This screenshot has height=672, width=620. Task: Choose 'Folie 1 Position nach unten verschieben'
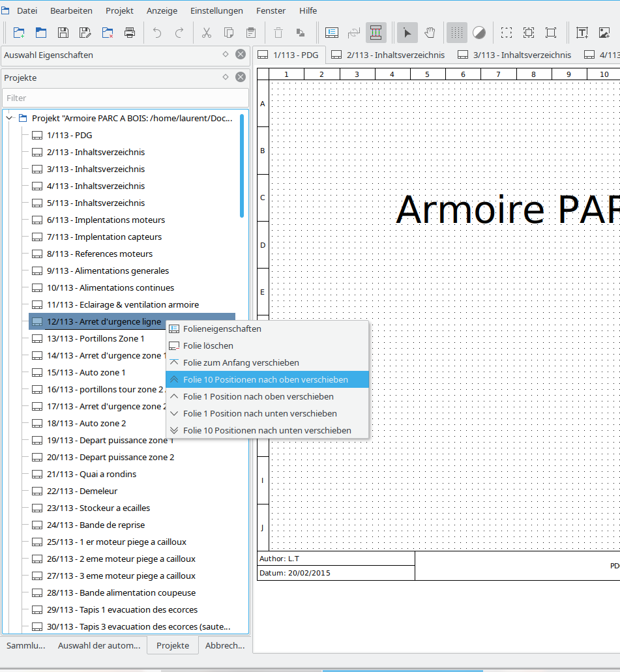pos(259,413)
